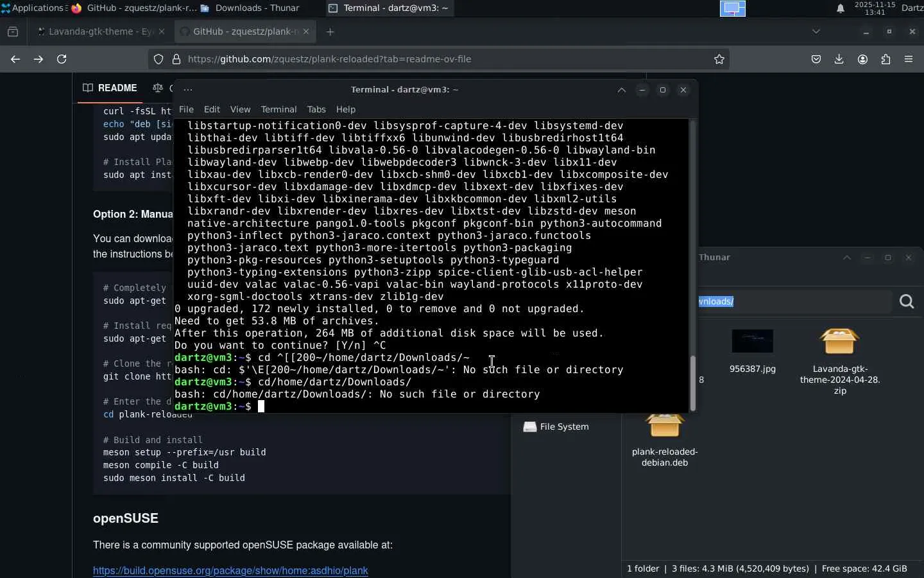Viewport: 924px width, 578px height.
Task: Show site security info via the padlock
Action: coord(176,59)
